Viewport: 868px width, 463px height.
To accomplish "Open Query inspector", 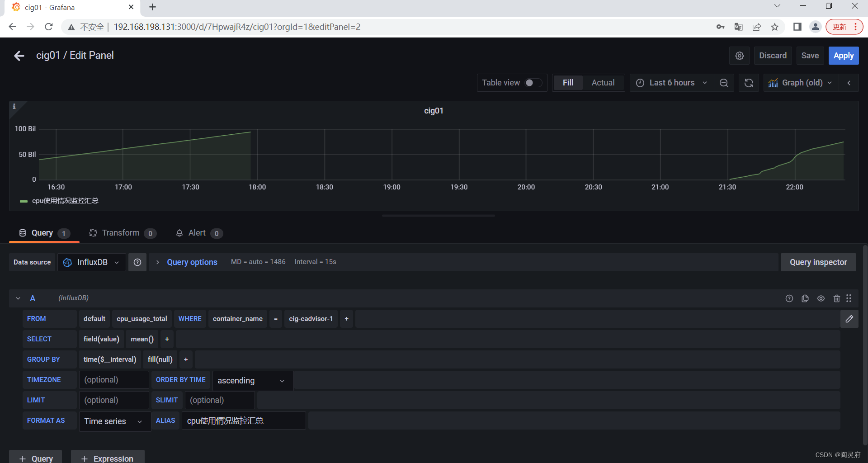I will click(818, 262).
